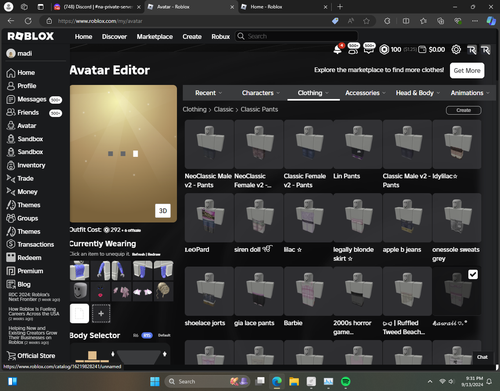This screenshot has width=500, height=391.
Task: Open Discover in top navigation
Action: point(114,36)
